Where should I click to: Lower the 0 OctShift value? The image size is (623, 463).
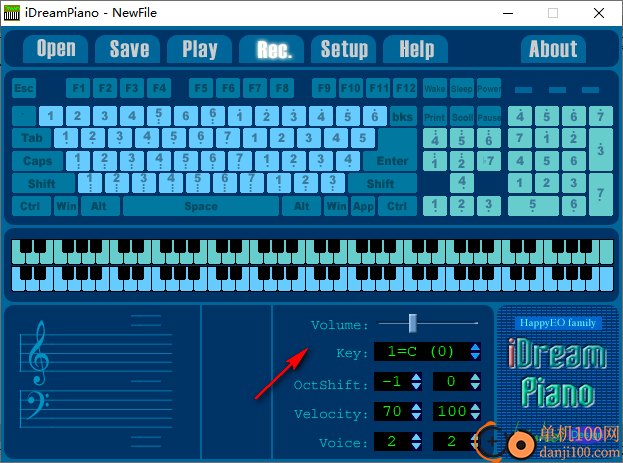click(x=475, y=386)
